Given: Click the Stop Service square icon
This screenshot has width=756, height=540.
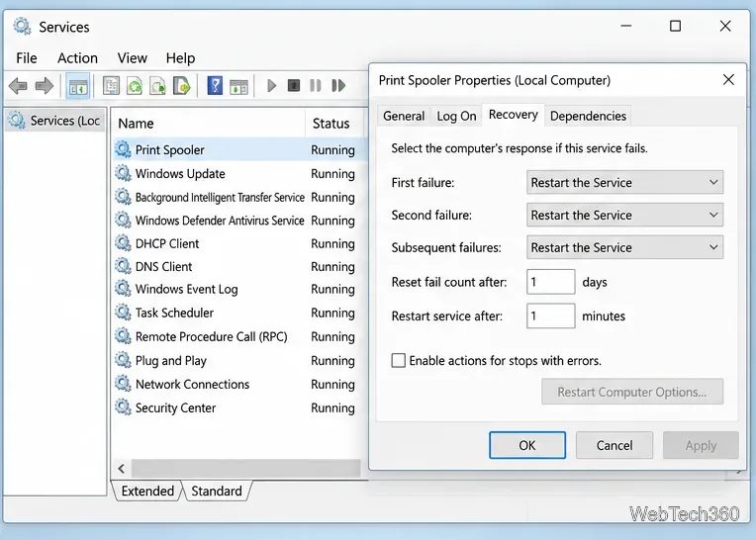Looking at the screenshot, I should 294,86.
